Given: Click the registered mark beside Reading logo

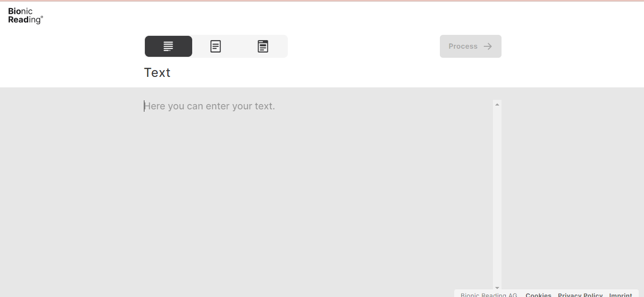Looking at the screenshot, I should click(42, 17).
